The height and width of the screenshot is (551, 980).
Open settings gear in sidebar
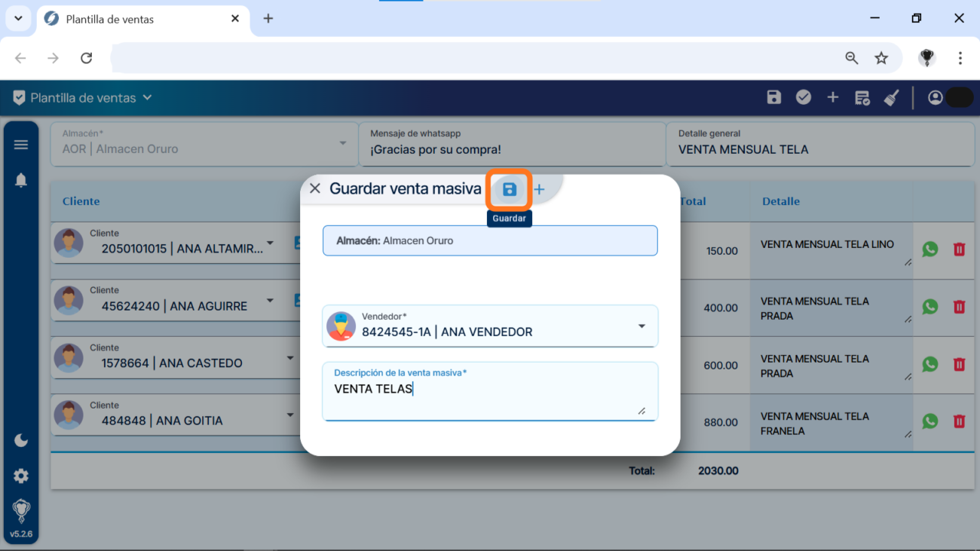coord(21,476)
